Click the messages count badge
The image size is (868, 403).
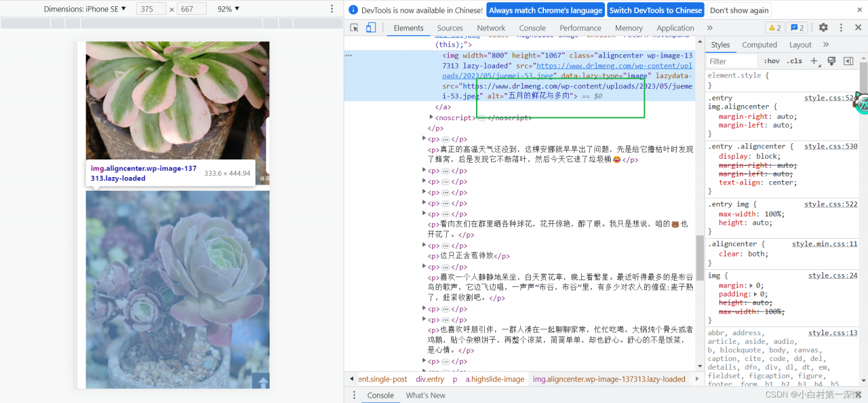coord(797,28)
